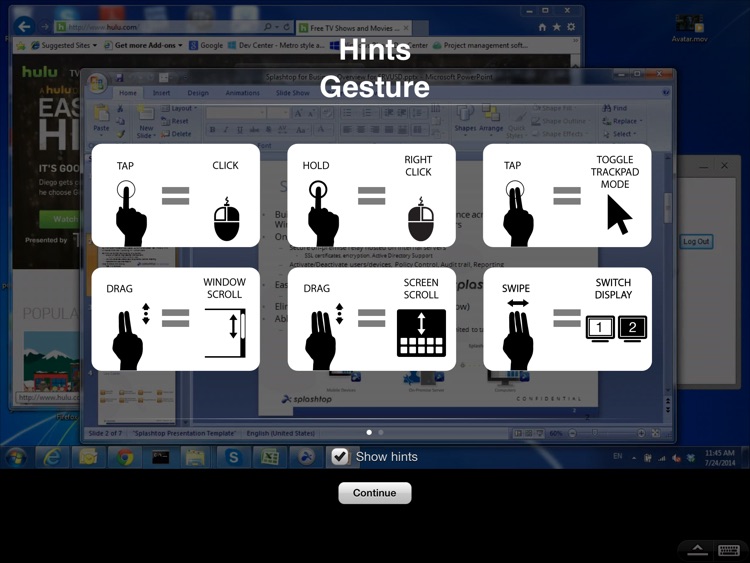
Task: Open the Dev Center favorites link
Action: [x=276, y=45]
